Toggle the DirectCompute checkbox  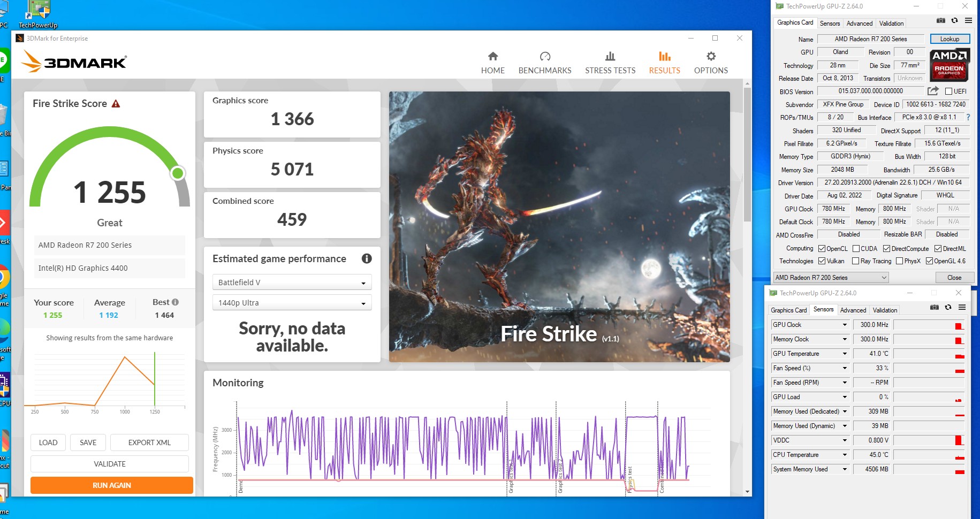click(x=886, y=249)
